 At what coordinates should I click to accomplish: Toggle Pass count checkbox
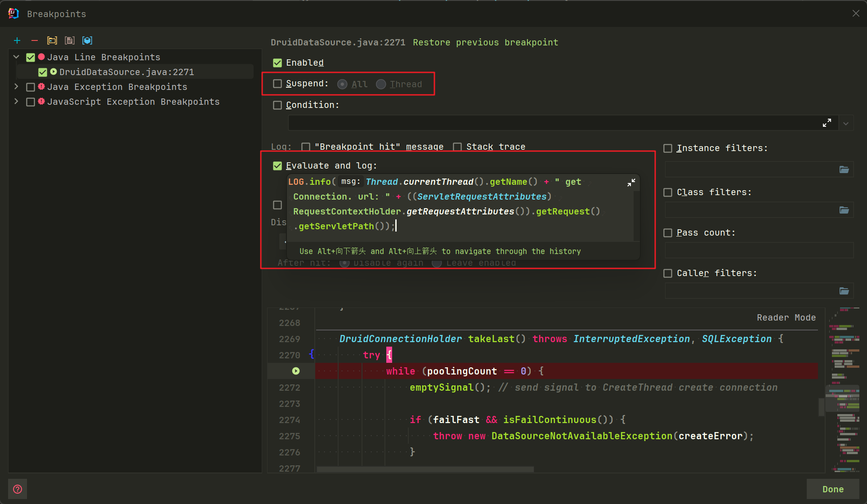pos(668,233)
